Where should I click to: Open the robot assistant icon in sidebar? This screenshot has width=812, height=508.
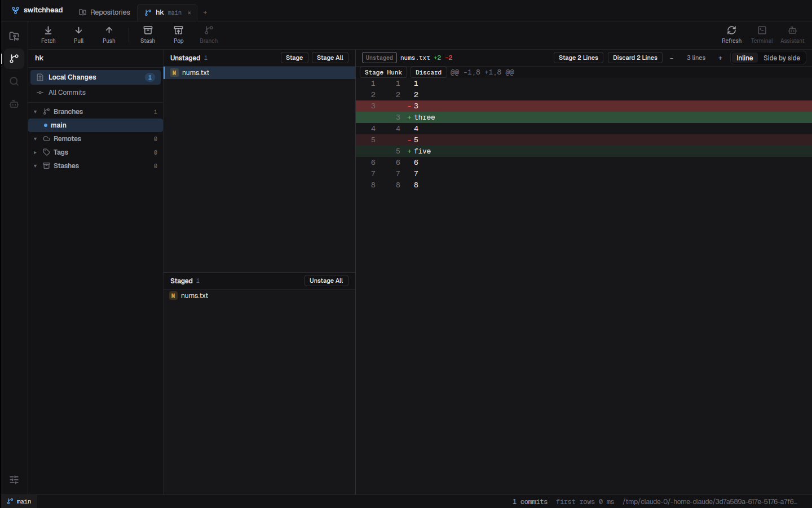point(14,104)
